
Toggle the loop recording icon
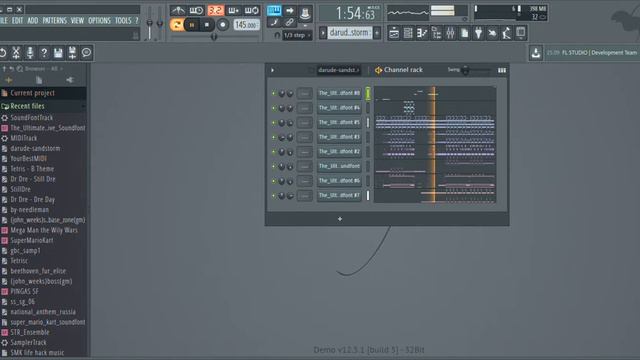coord(252,10)
